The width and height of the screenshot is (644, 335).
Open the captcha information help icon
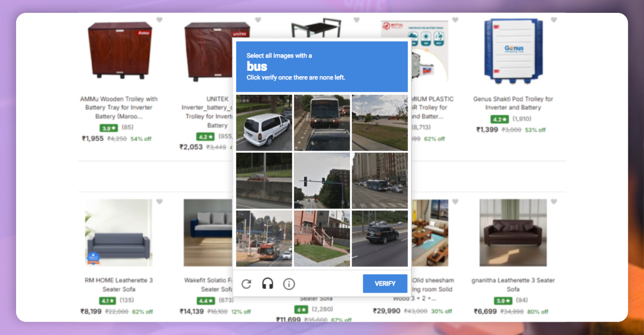pos(289,284)
